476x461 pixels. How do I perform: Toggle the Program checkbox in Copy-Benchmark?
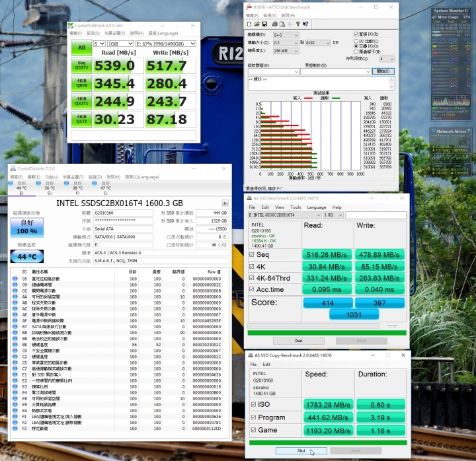tap(253, 417)
